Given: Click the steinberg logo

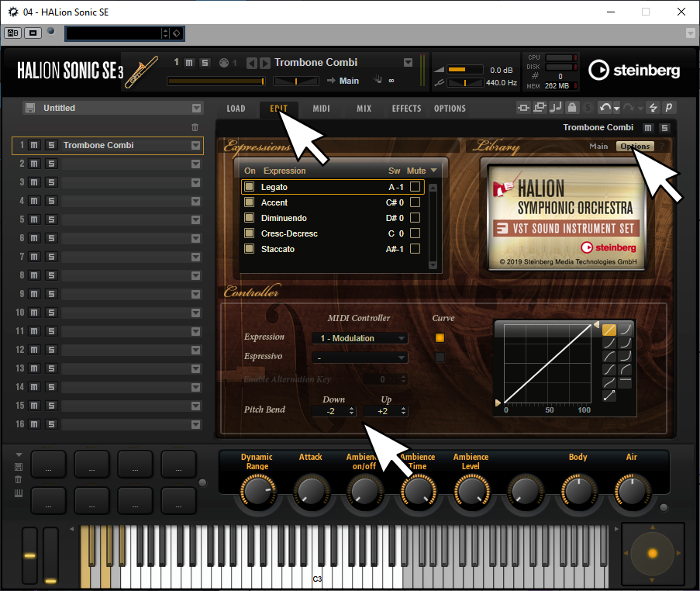Looking at the screenshot, I should click(634, 70).
